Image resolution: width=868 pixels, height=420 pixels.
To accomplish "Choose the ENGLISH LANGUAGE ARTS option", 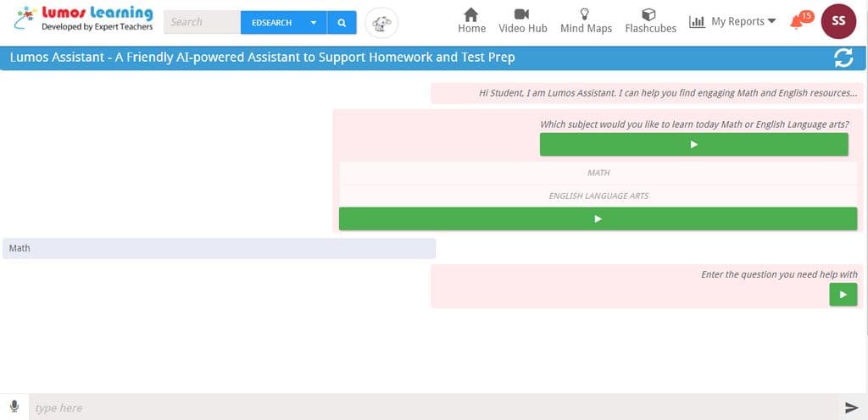I will coord(598,196).
